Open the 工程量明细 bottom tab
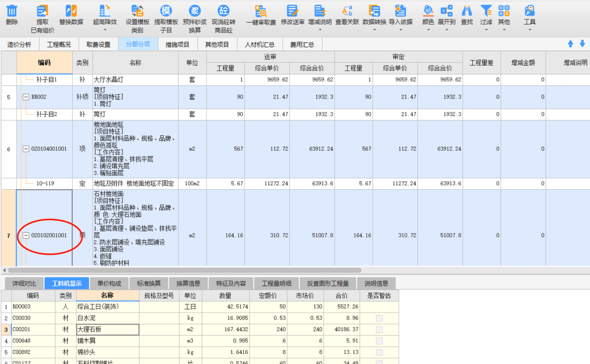This screenshot has height=364, width=590. click(x=276, y=283)
